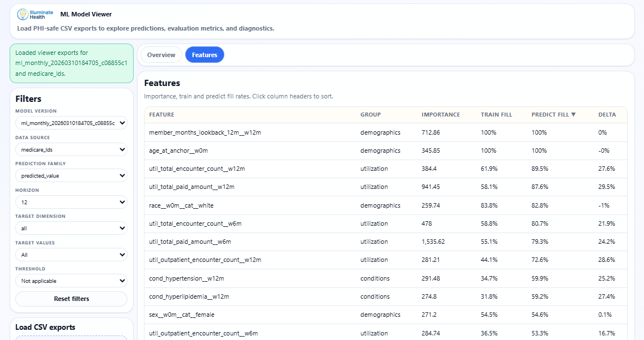Sort by the Group column header
This screenshot has height=340, width=644.
tap(370, 114)
